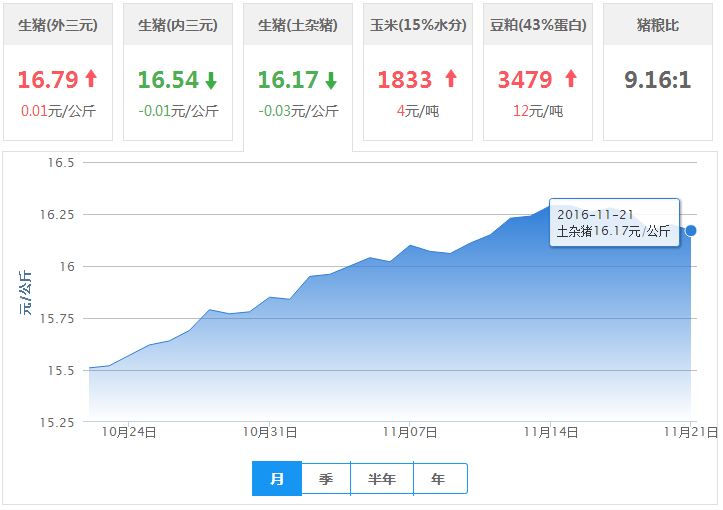This screenshot has width=723, height=510.
Task: Click the change text -0.03元/公斤
Action: tap(298, 111)
